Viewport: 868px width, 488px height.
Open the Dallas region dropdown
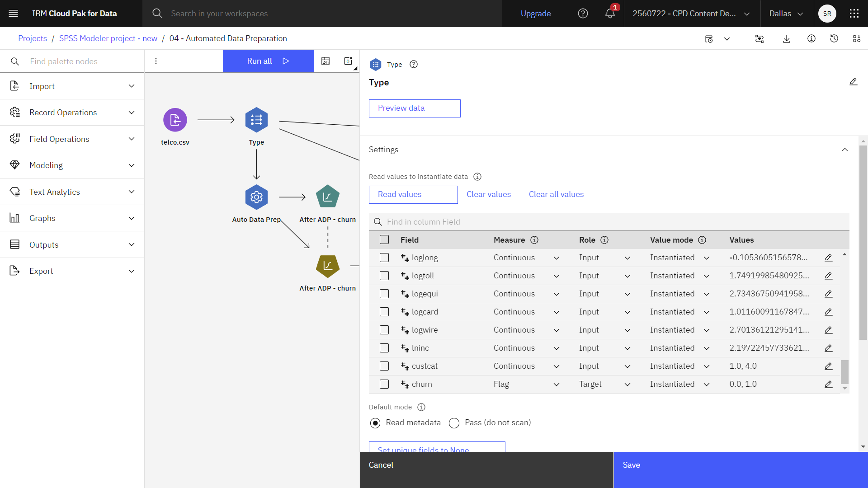(x=787, y=14)
